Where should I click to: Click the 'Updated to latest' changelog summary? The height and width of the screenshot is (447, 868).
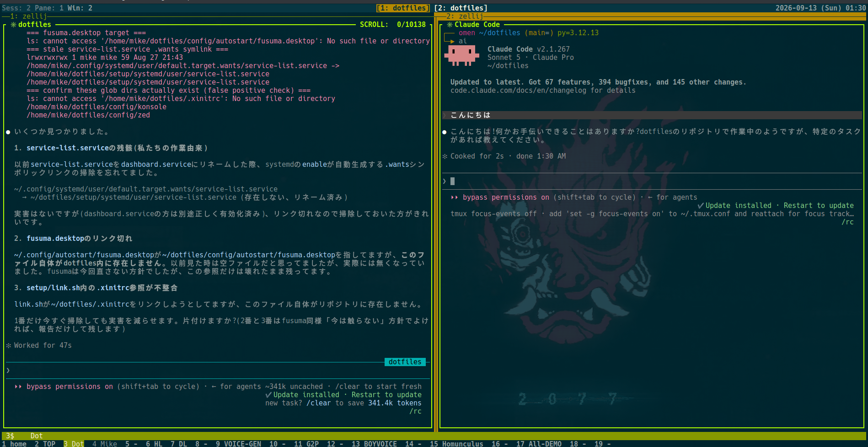coord(598,82)
